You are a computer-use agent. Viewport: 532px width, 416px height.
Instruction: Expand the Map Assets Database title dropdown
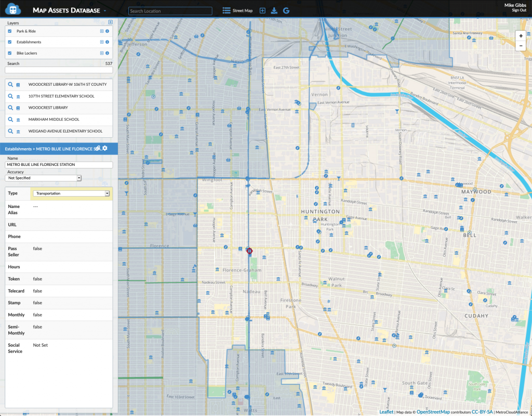pyautogui.click(x=105, y=10)
